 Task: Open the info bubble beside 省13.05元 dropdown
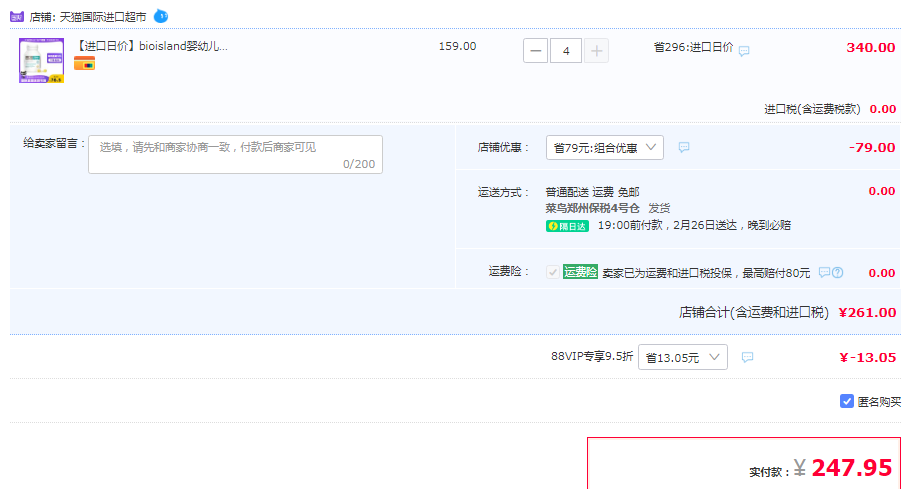(747, 357)
